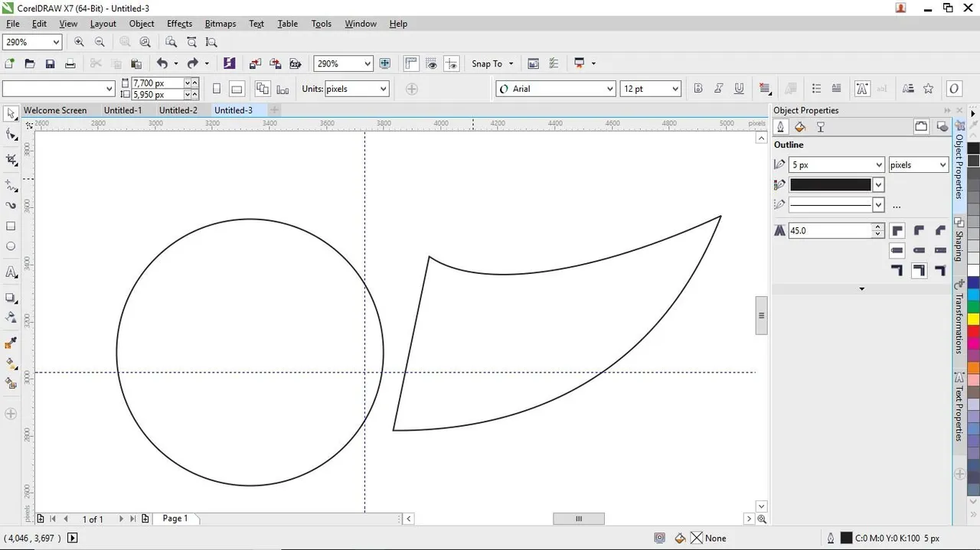The height and width of the screenshot is (550, 980).
Task: Toggle Show Guidelines button
Action: (452, 63)
